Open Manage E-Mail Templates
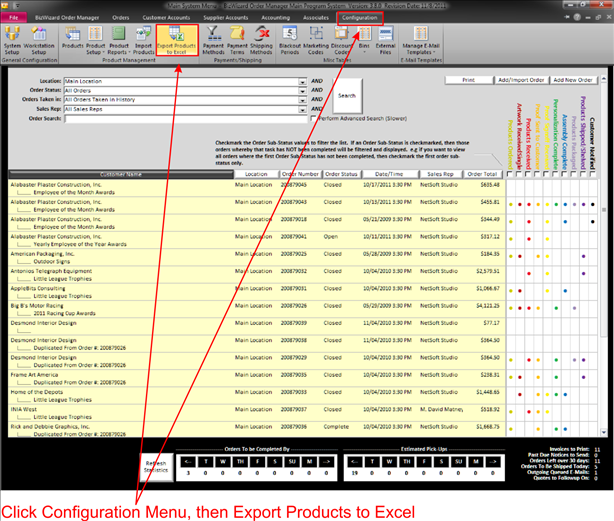 421,40
